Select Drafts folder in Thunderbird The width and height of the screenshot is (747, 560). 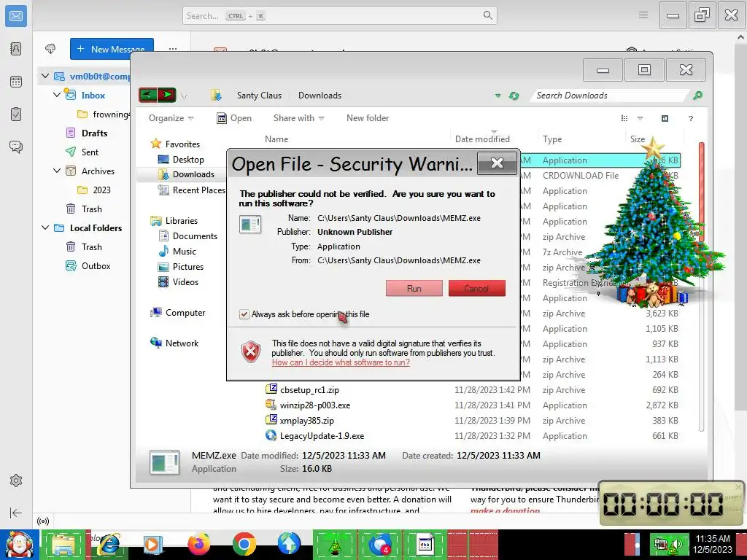[x=94, y=133]
